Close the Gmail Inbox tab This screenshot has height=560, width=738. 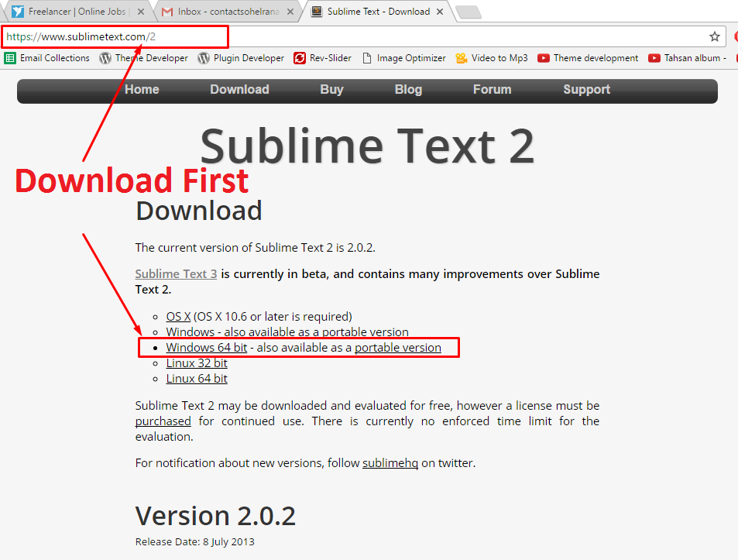click(290, 12)
